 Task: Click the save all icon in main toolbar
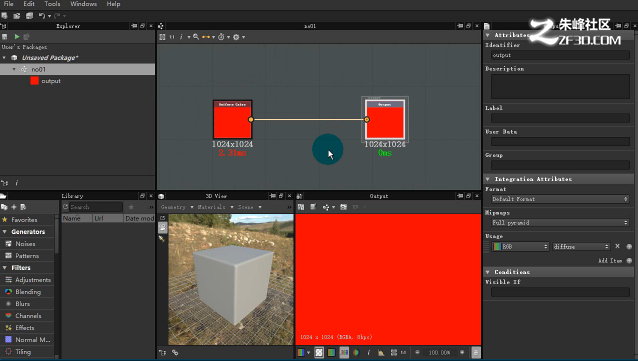pyautogui.click(x=29, y=15)
